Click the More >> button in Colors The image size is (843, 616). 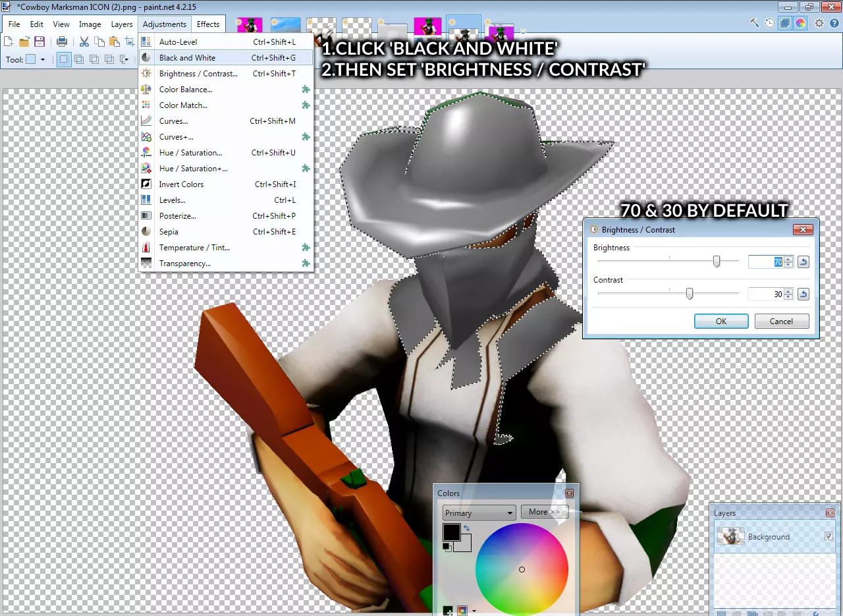point(544,512)
